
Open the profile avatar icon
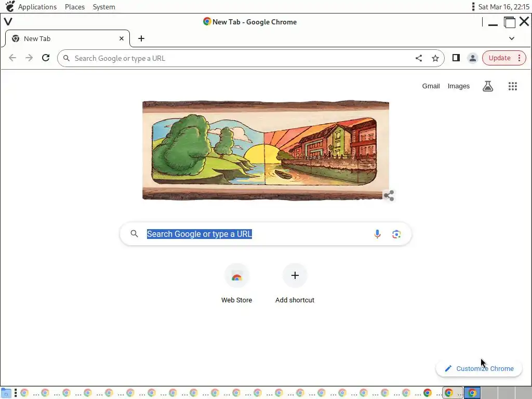tap(472, 58)
